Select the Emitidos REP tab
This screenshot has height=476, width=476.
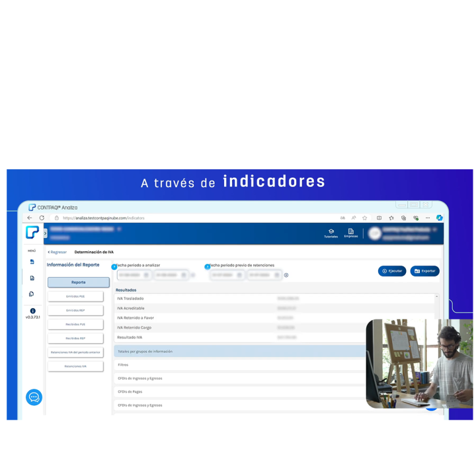click(75, 310)
